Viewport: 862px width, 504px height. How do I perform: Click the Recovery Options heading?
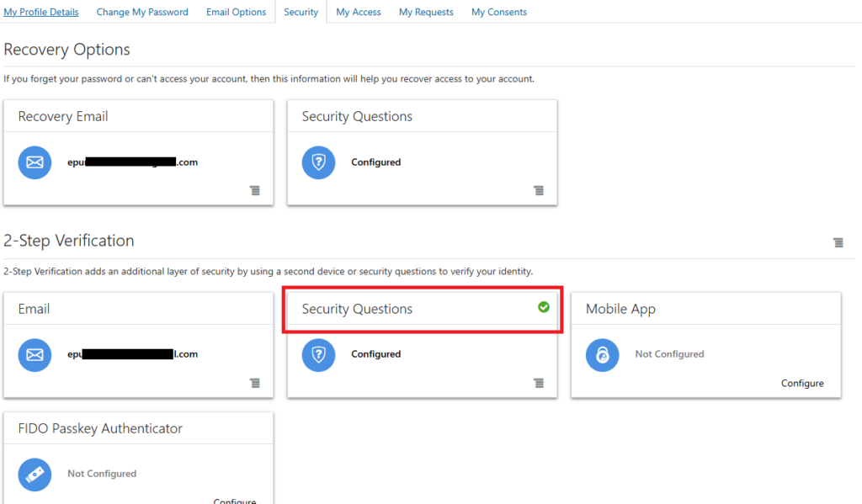(67, 50)
